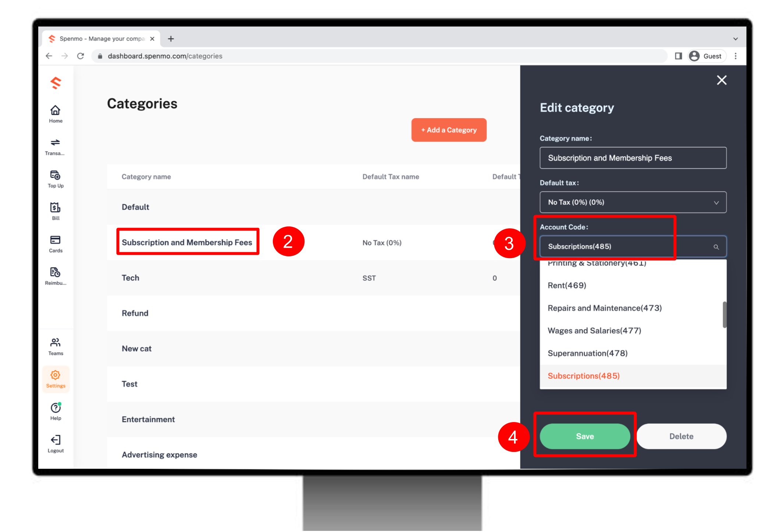Open the Teams page
Viewport: 784px width, 532px height.
56,347
